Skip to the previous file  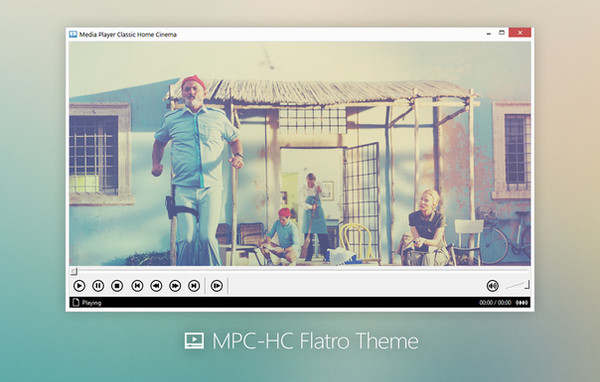pos(137,286)
